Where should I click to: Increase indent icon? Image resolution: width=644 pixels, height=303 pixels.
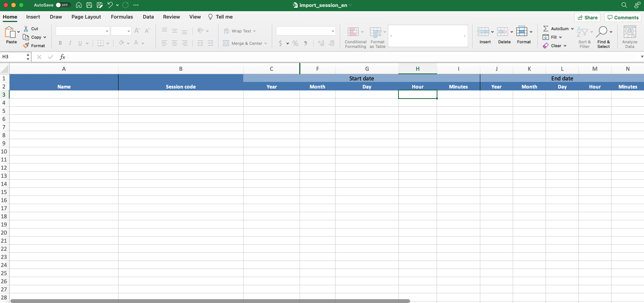point(210,43)
